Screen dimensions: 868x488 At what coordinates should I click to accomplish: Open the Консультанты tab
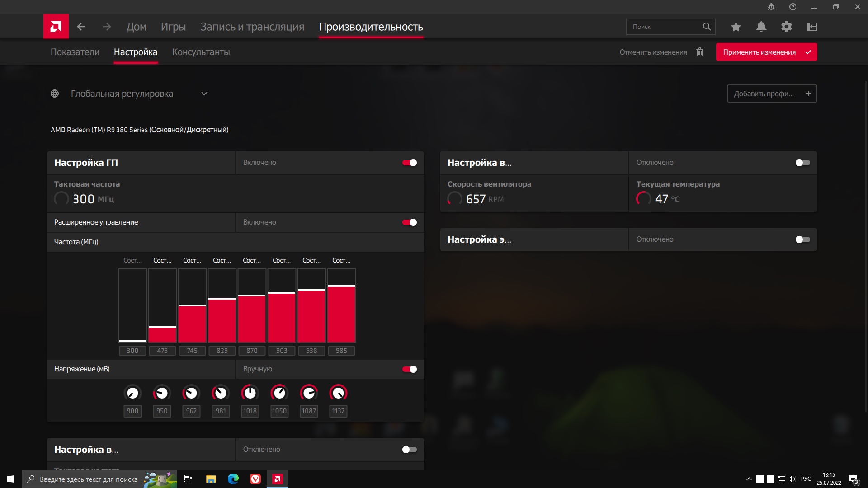point(201,52)
